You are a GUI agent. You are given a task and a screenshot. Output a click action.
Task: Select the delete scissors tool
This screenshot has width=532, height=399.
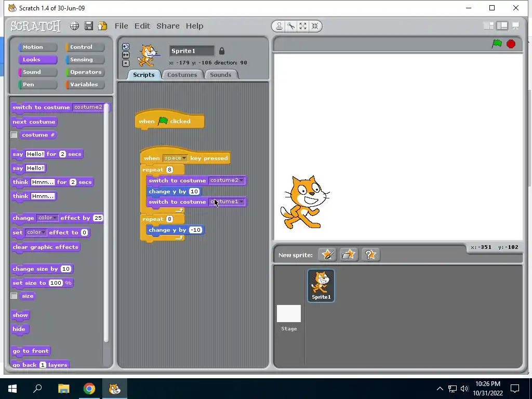(x=291, y=26)
